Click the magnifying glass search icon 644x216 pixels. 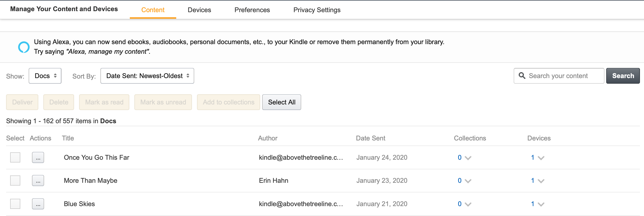coord(522,76)
